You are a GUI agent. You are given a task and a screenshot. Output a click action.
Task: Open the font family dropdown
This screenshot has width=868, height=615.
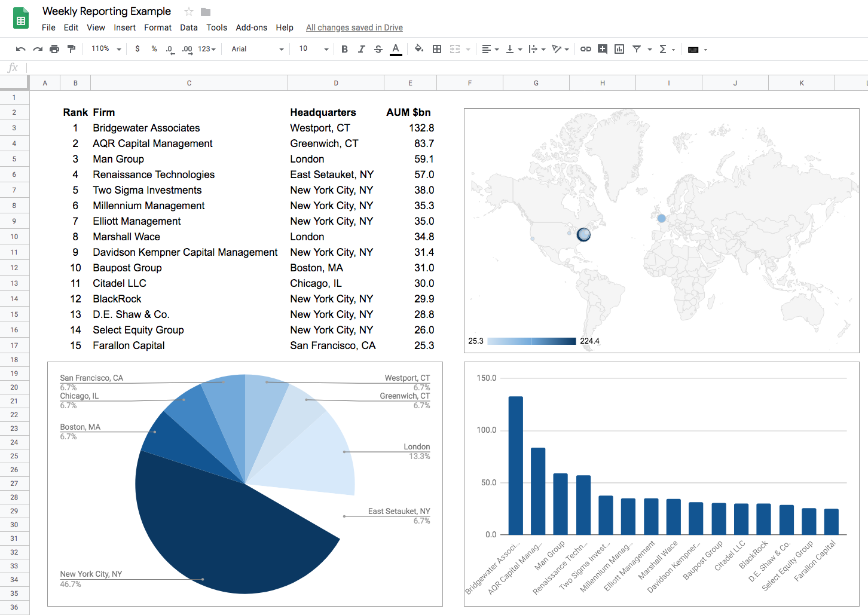click(256, 49)
